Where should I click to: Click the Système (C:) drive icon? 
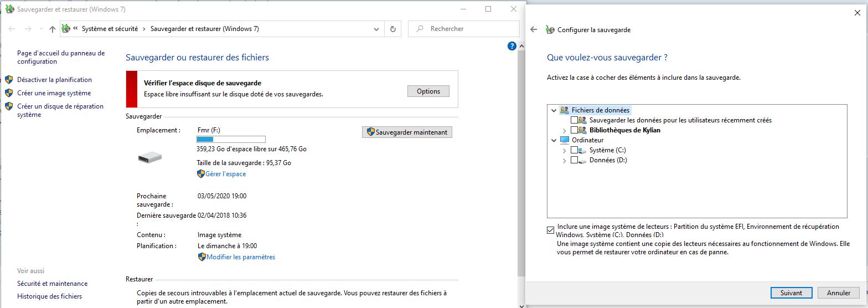tap(582, 150)
